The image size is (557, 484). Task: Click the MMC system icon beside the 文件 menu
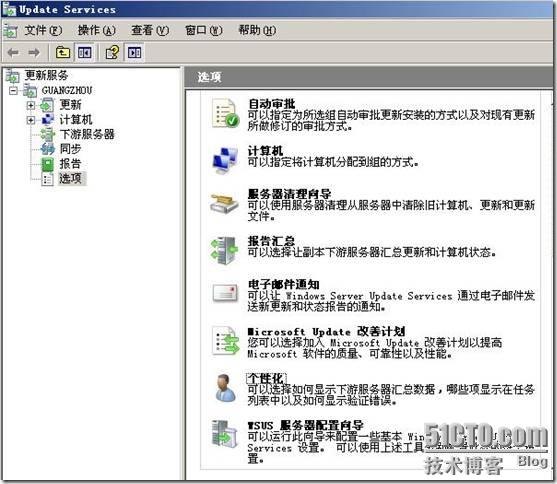11,31
